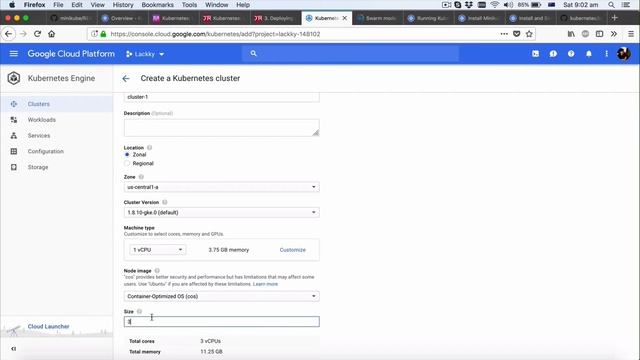Collapse the sidebar with the bottom chevron
Image resolution: width=640 pixels, height=360 pixels.
tap(13, 349)
